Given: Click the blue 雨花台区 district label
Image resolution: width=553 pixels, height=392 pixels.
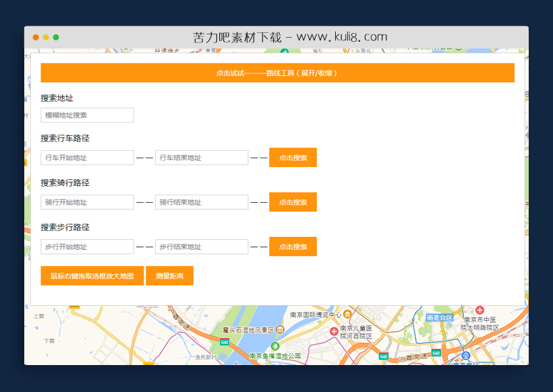Looking at the screenshot, I should pos(440,317).
